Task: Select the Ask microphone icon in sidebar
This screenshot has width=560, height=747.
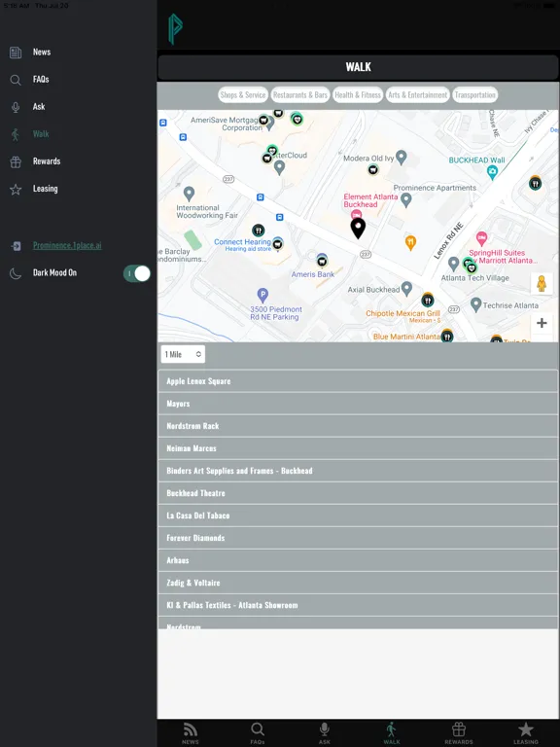Action: 16,107
